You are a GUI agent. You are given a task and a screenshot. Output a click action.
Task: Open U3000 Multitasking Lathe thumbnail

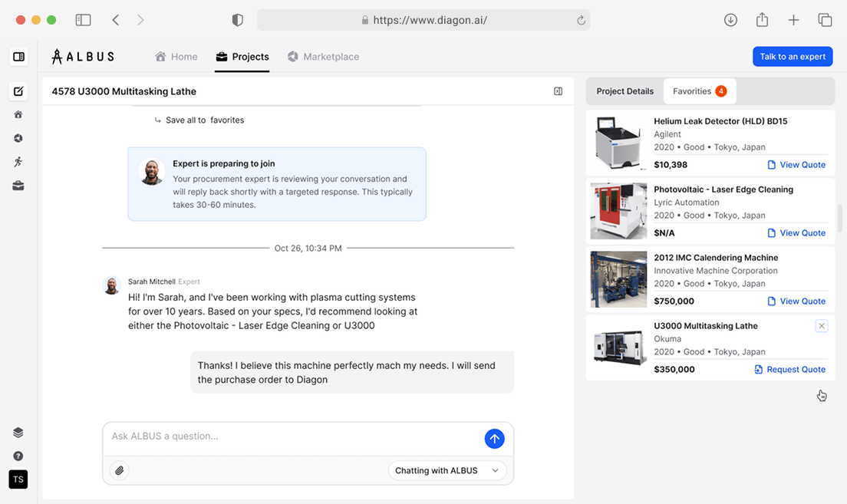pyautogui.click(x=618, y=348)
